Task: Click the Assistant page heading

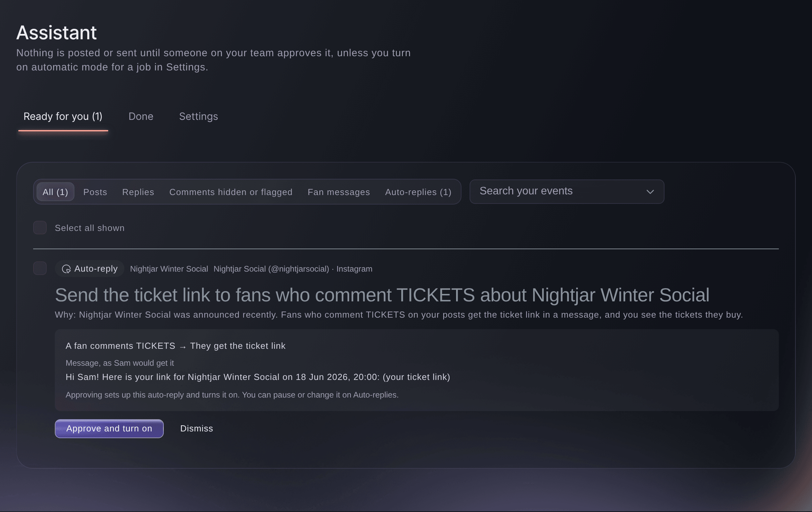Action: tap(57, 33)
